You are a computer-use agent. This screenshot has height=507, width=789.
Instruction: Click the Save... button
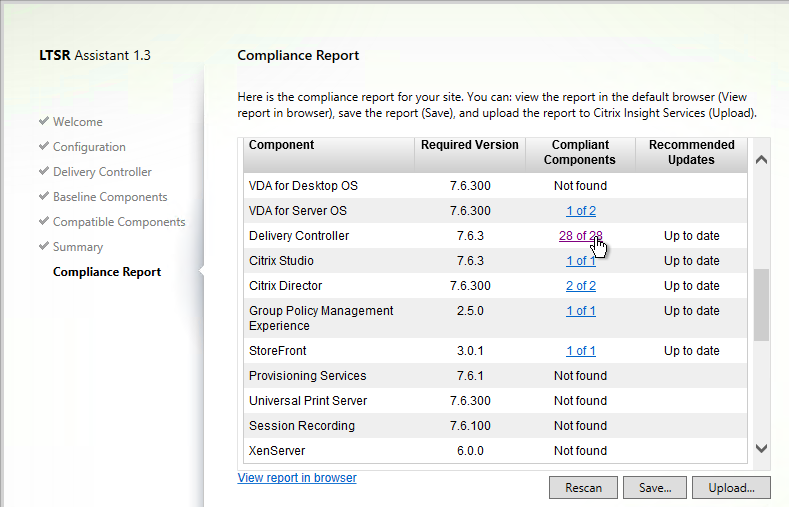pyautogui.click(x=655, y=487)
